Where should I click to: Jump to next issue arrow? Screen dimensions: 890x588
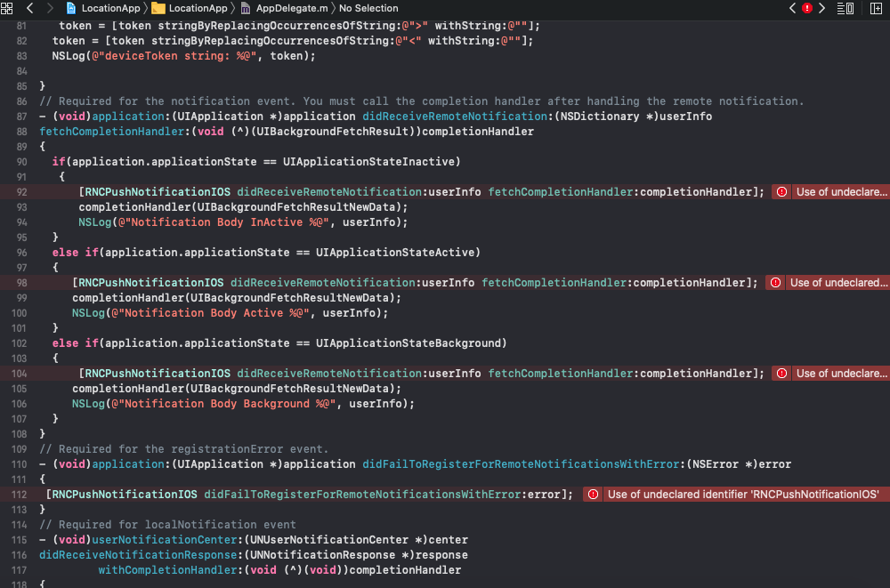[821, 9]
